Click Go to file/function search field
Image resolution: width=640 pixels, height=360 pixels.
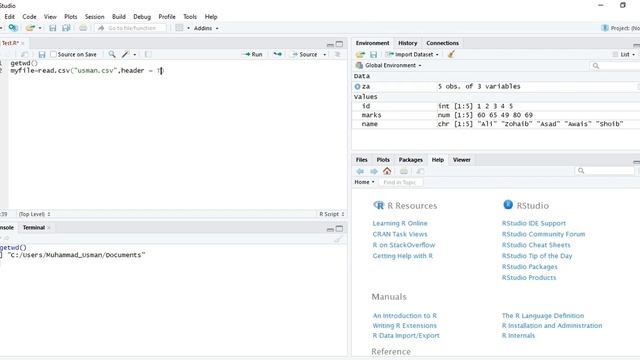pos(131,28)
